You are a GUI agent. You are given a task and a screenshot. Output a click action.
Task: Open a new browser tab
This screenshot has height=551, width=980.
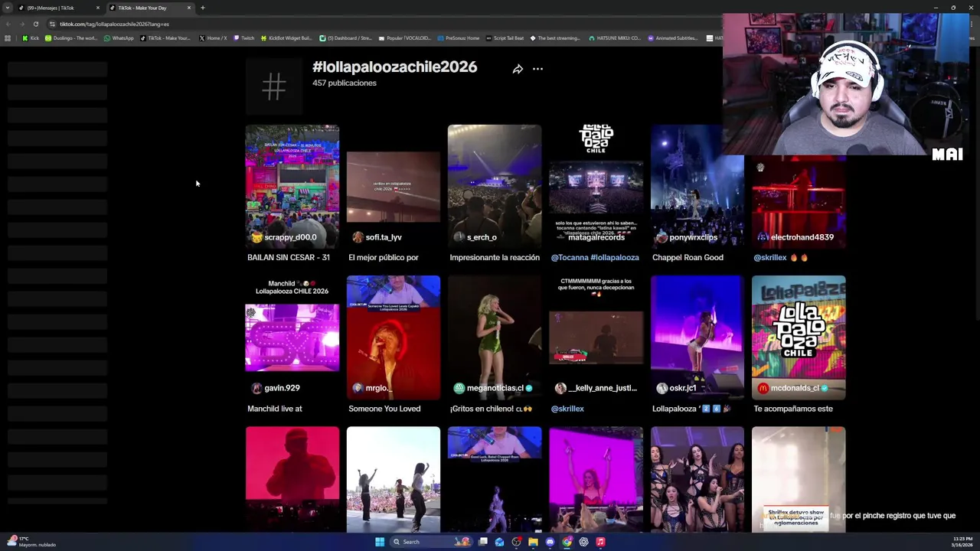point(202,8)
